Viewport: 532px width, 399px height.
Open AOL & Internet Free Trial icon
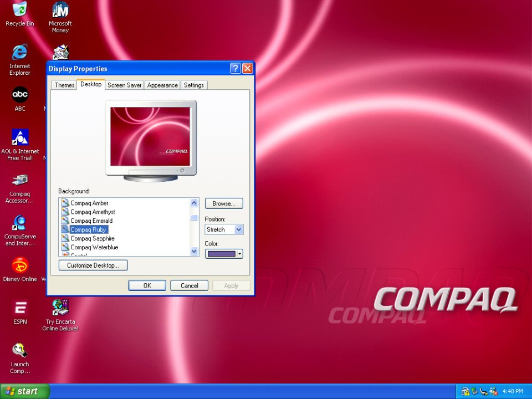(20, 137)
